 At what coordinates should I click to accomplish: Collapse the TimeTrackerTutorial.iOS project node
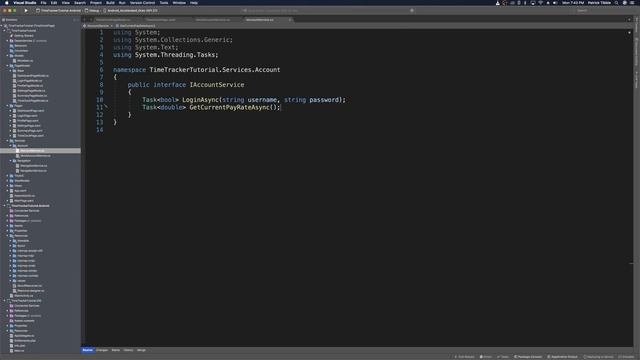(x=4, y=301)
